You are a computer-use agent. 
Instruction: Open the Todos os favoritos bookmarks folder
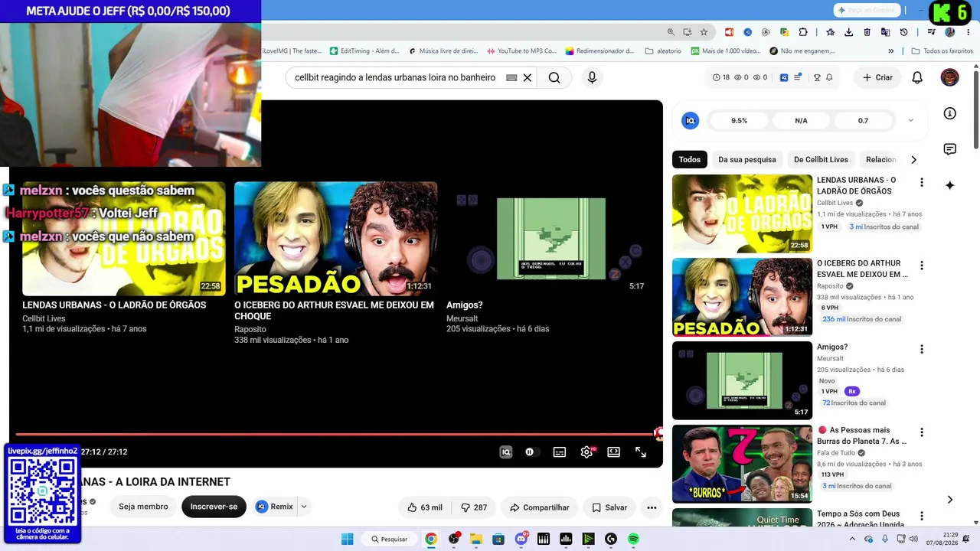pos(942,51)
